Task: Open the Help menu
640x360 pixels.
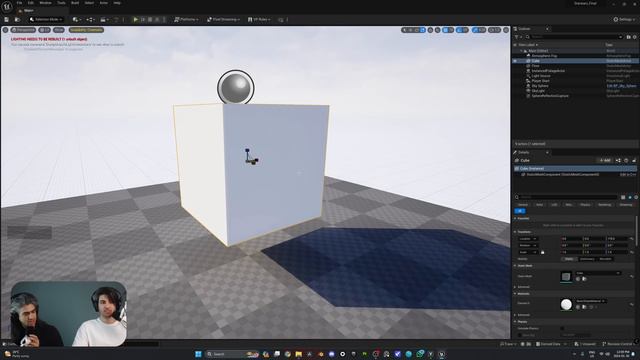Action: (x=117, y=3)
